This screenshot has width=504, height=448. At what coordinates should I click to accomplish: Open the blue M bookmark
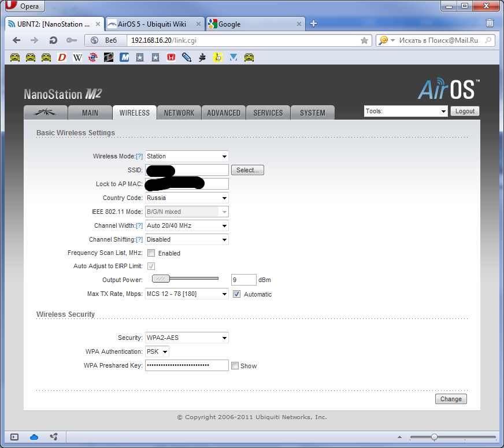click(x=124, y=58)
